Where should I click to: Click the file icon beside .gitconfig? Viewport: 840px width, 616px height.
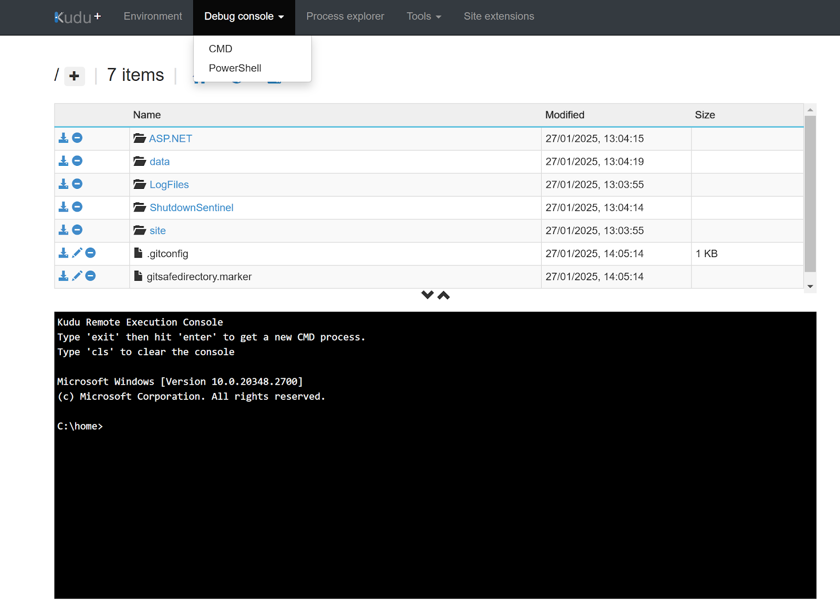click(138, 253)
